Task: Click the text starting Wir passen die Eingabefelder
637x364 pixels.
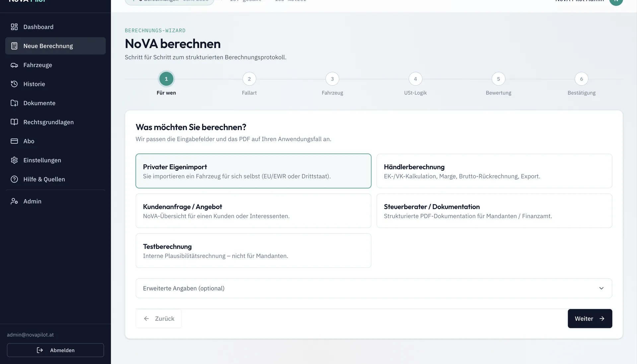Action: pyautogui.click(x=233, y=139)
